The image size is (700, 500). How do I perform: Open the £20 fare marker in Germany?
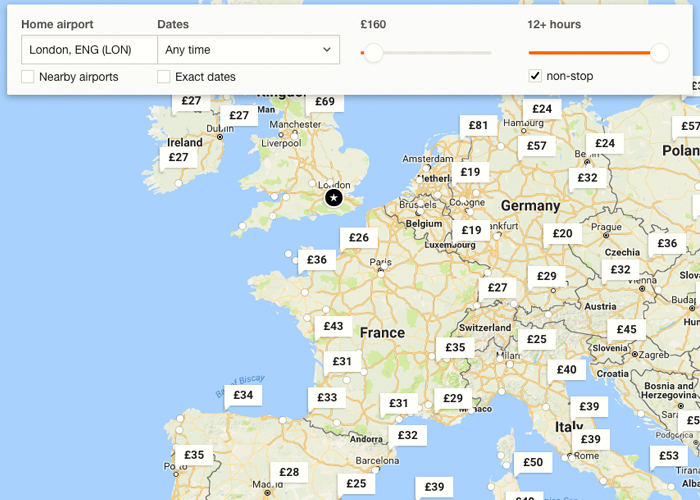coord(562,233)
